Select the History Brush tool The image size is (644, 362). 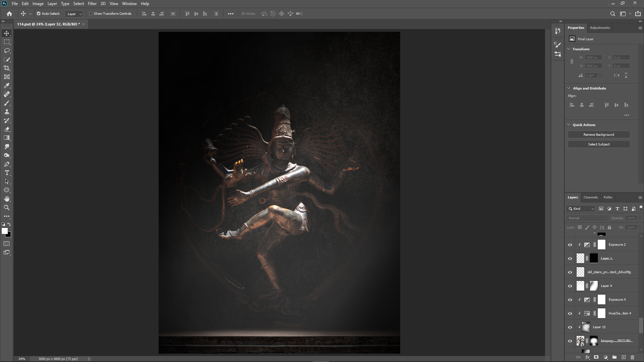pos(7,120)
